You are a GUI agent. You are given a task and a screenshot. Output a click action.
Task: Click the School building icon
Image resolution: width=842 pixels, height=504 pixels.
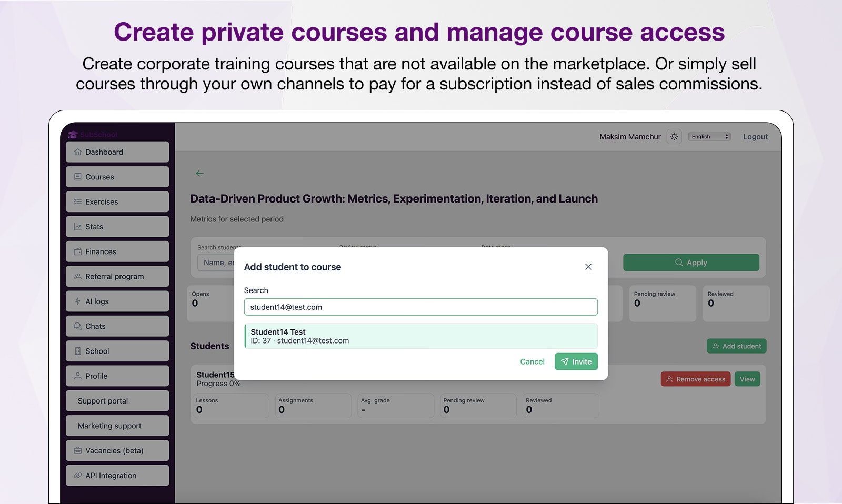point(78,351)
